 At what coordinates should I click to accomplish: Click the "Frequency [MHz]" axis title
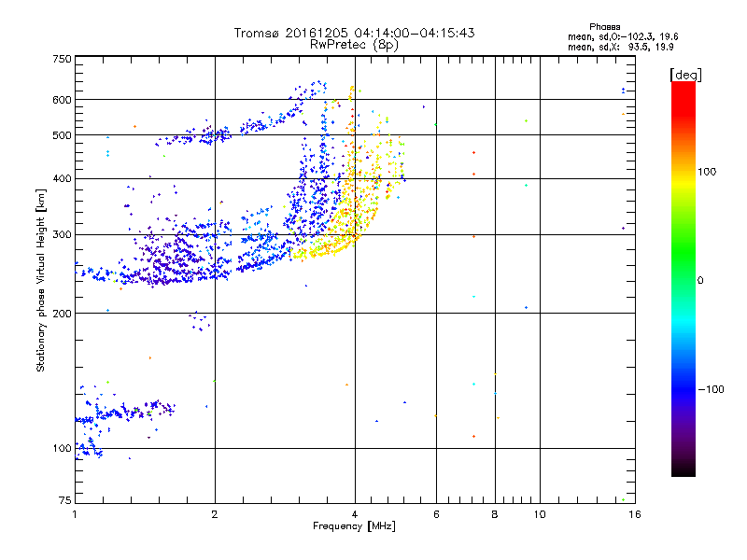(x=354, y=526)
